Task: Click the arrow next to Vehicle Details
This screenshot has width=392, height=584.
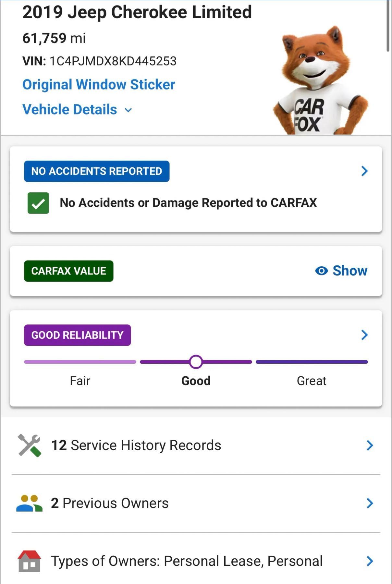Action: pyautogui.click(x=129, y=110)
